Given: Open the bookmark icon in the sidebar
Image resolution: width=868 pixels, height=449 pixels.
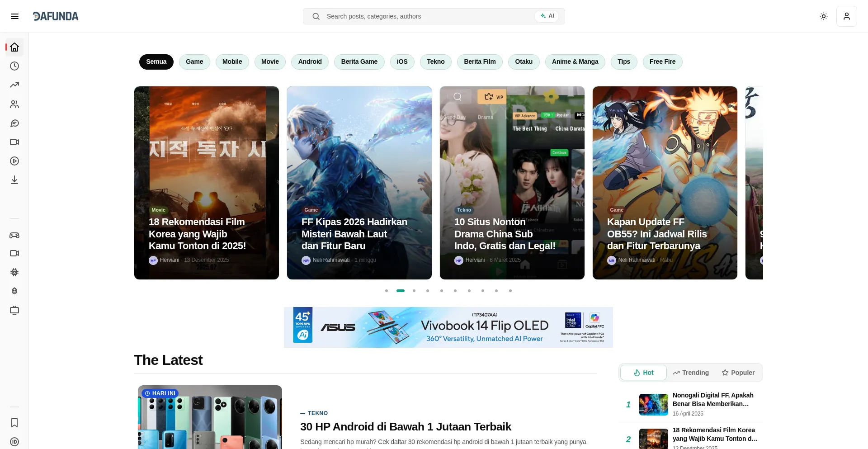Looking at the screenshot, I should point(14,423).
